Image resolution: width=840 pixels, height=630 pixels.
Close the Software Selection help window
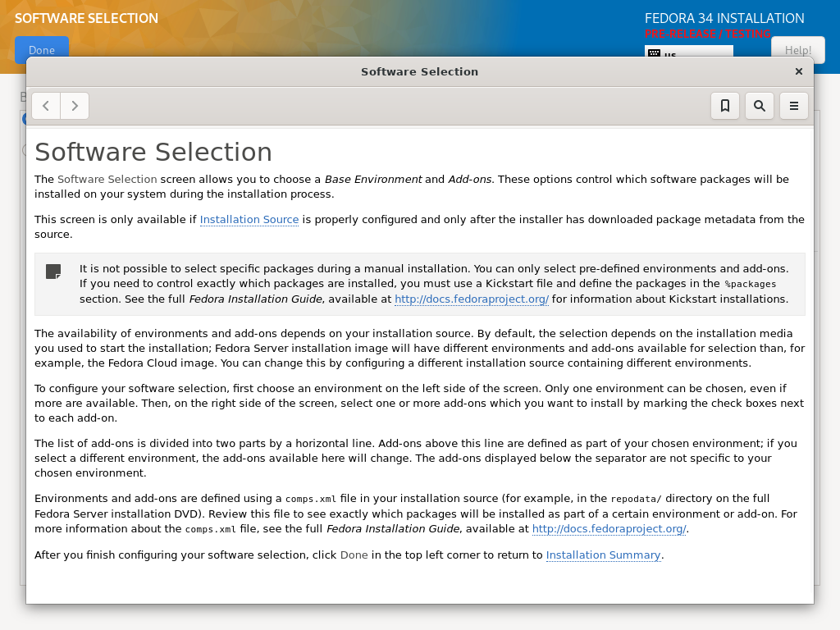coord(799,71)
